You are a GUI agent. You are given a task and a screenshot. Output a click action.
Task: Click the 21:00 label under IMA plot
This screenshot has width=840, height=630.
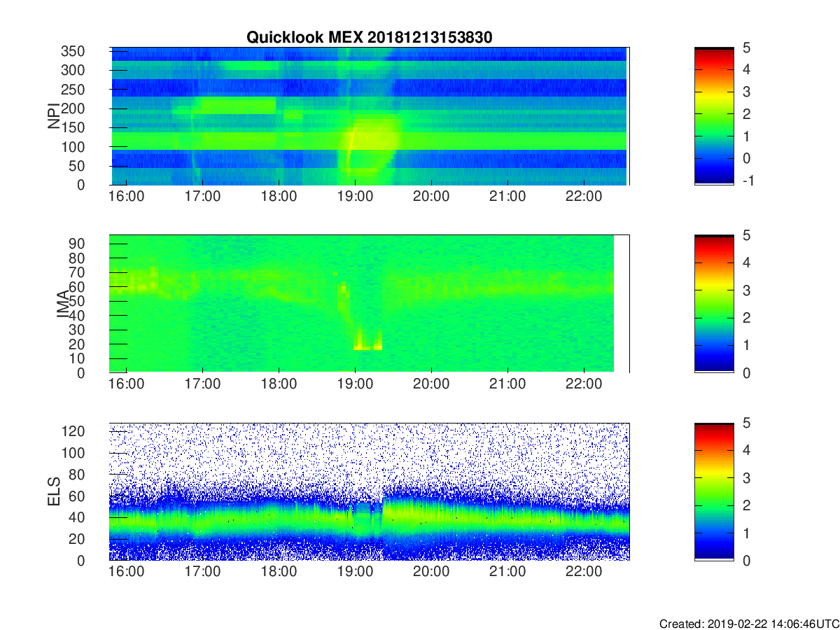507,385
